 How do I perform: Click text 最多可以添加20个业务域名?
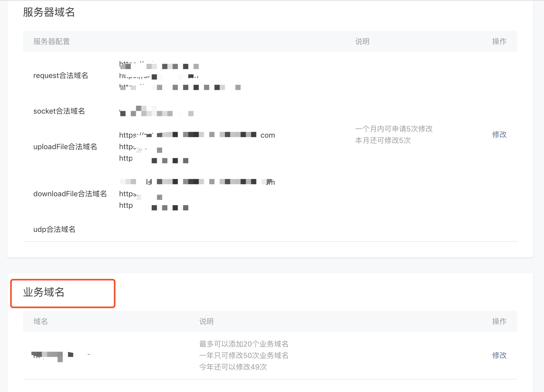point(244,344)
